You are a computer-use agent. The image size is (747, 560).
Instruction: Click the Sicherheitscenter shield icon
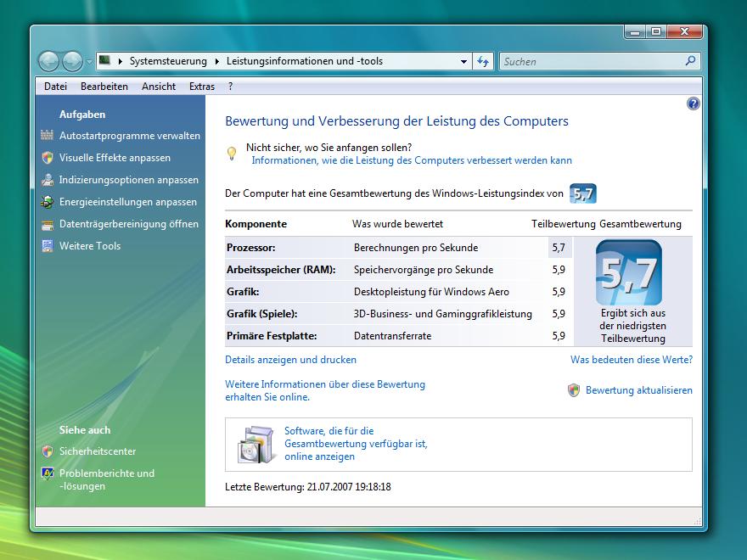(x=48, y=451)
